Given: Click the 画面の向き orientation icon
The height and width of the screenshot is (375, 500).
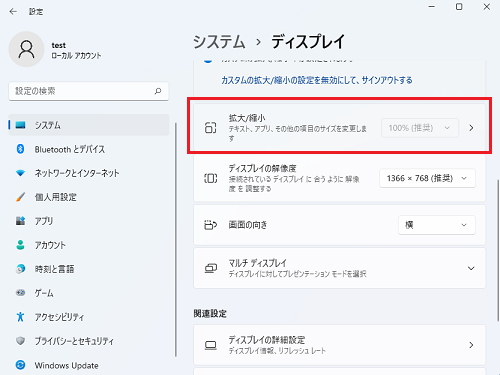Looking at the screenshot, I should 210,225.
